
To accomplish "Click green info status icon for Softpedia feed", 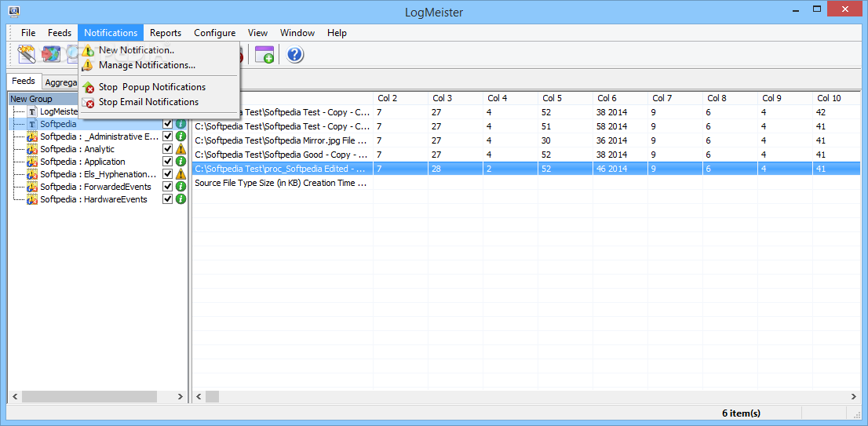I will [x=181, y=124].
